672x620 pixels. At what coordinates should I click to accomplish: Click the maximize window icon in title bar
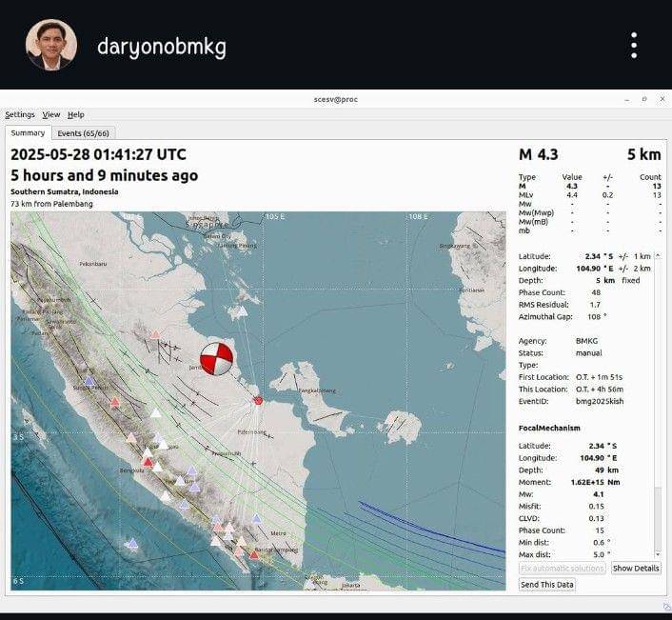tap(642, 99)
